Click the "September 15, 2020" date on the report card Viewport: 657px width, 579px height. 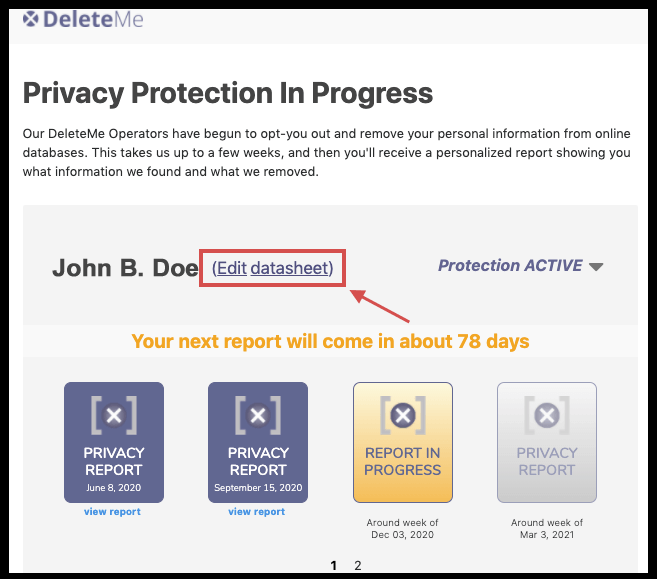click(x=258, y=488)
